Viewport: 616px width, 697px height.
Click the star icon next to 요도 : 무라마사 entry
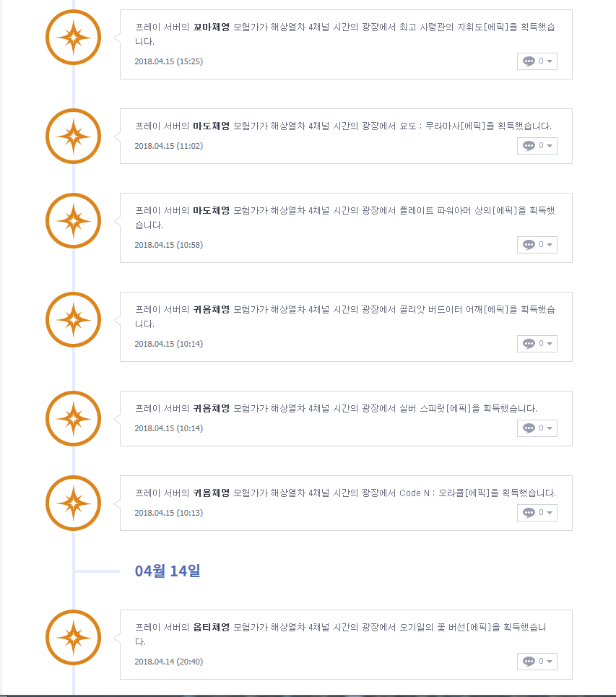point(73,137)
